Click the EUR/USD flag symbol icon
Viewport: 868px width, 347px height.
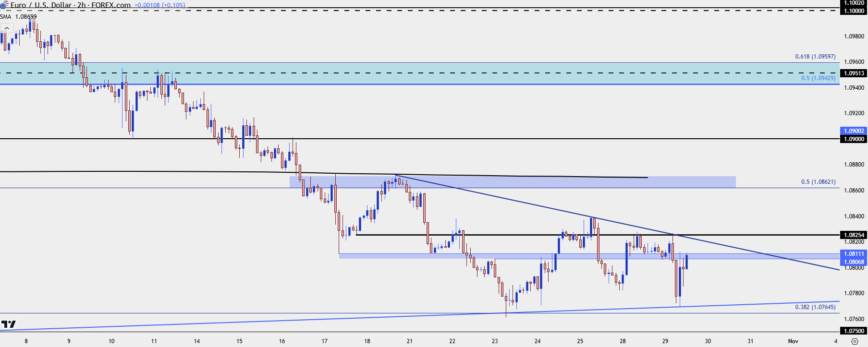click(x=4, y=5)
